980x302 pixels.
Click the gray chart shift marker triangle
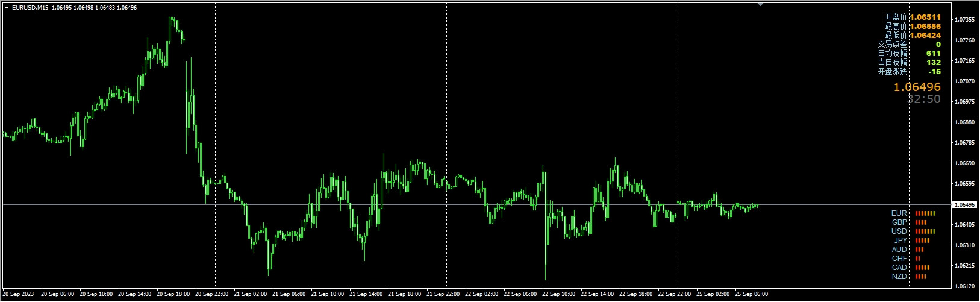[x=760, y=4]
